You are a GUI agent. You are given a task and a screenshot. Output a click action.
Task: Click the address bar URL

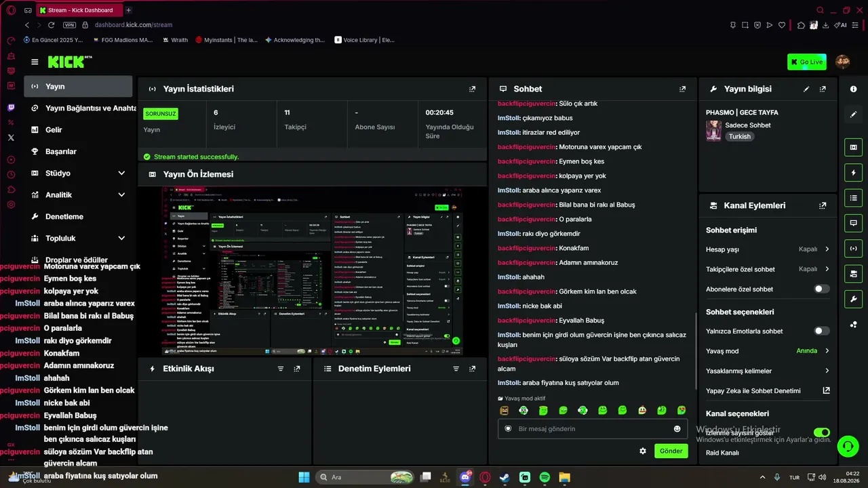[134, 25]
